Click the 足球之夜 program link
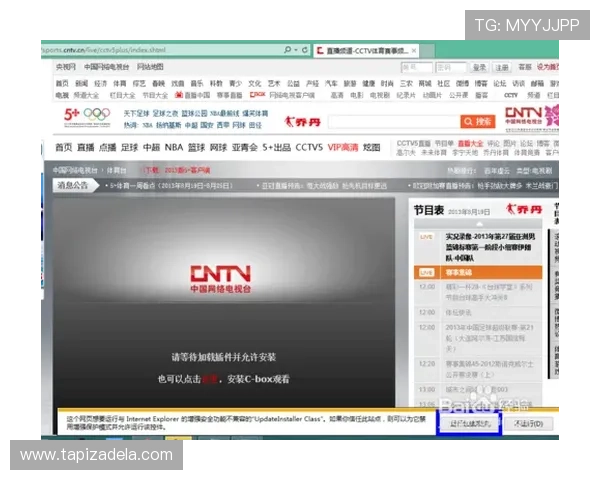600x480 pixels. coord(165,113)
